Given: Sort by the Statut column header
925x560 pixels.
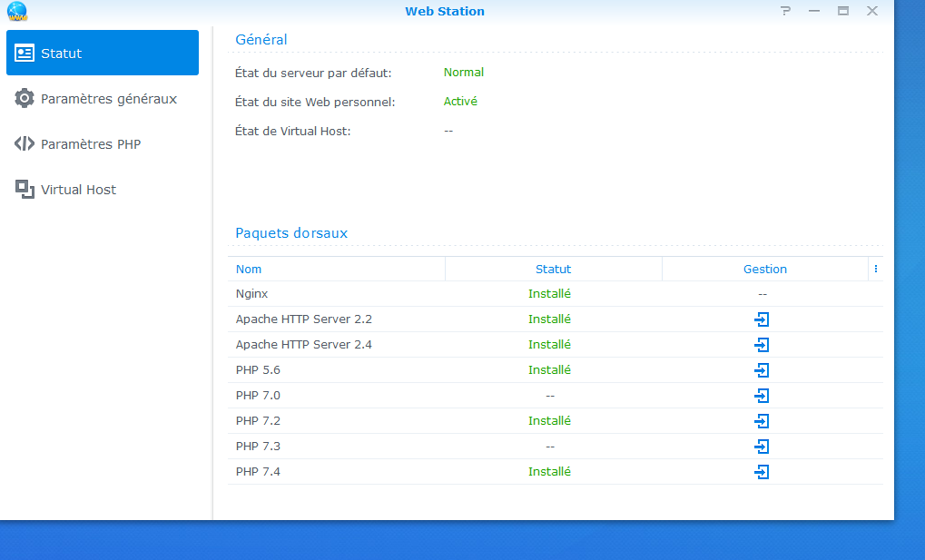Looking at the screenshot, I should pyautogui.click(x=553, y=269).
